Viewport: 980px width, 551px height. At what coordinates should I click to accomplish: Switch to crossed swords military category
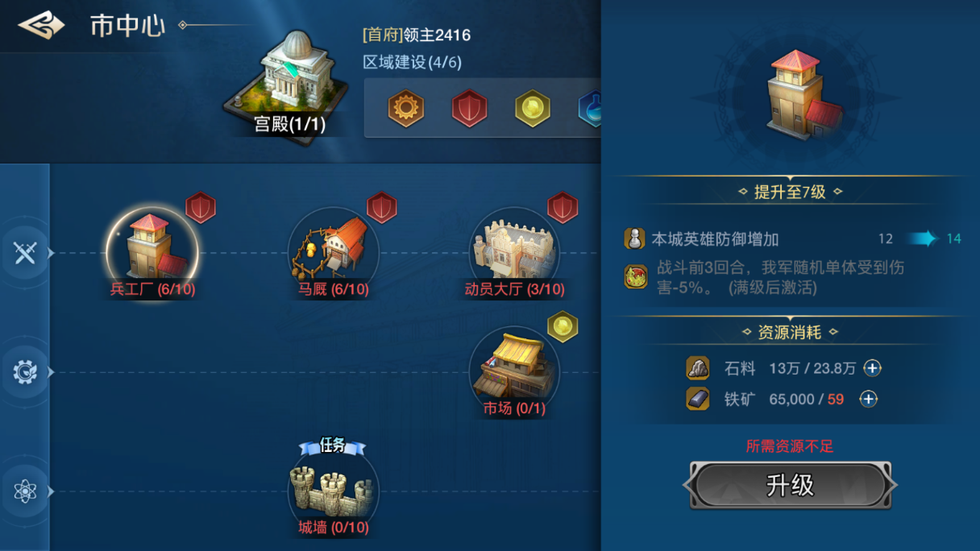pyautogui.click(x=25, y=253)
